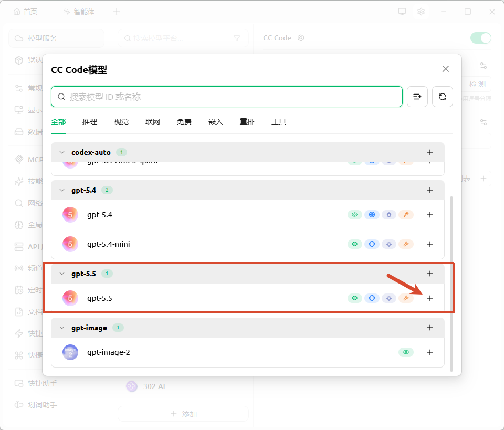Click vision eye badge on gpt-image-2 row
Viewport: 504px width, 430px height.
coord(406,352)
